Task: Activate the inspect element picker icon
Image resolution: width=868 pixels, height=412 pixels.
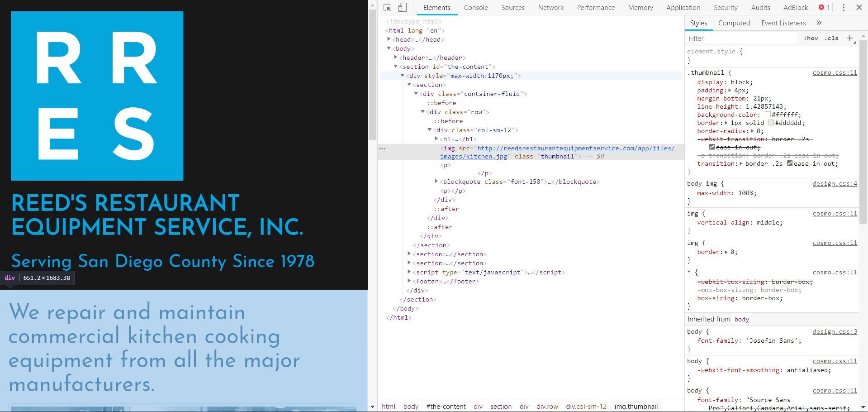Action: click(387, 8)
